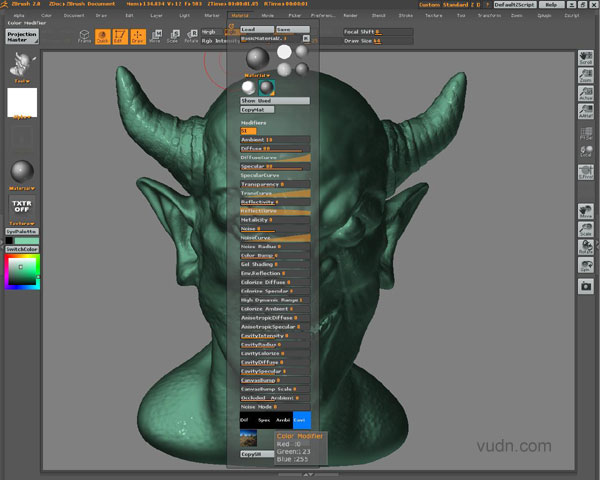Open the Layer menu

pos(156,16)
